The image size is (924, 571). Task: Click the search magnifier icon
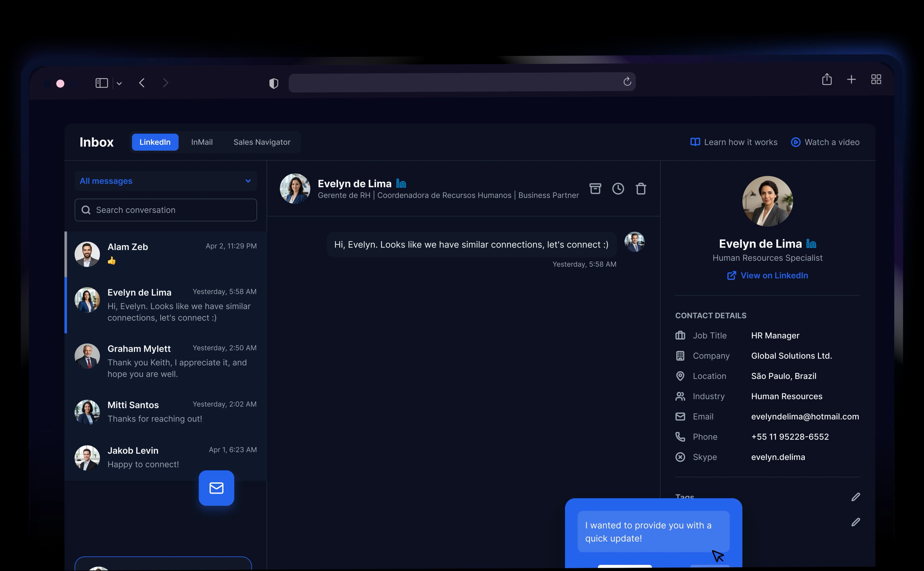pyautogui.click(x=86, y=210)
